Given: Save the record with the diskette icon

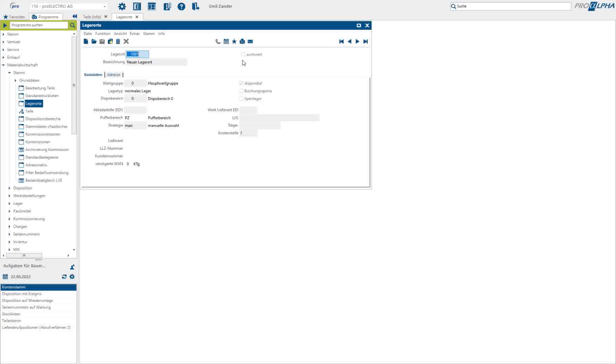Looking at the screenshot, I should point(102,41).
